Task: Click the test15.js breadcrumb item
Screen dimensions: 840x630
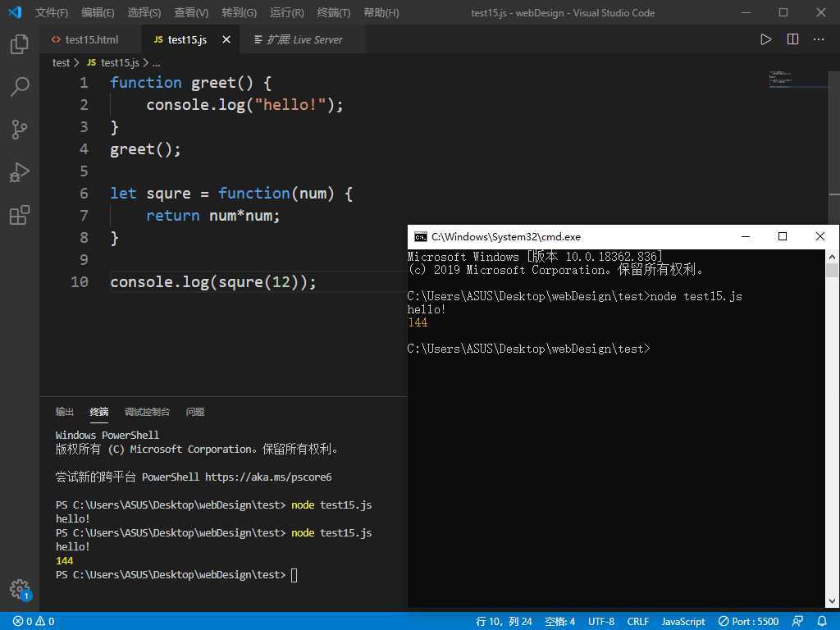Action: point(113,62)
